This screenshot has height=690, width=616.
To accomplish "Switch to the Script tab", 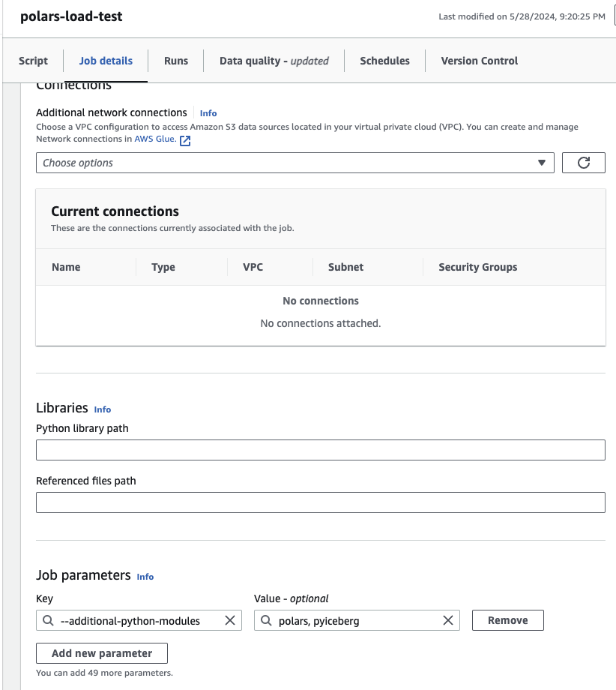I will click(33, 61).
